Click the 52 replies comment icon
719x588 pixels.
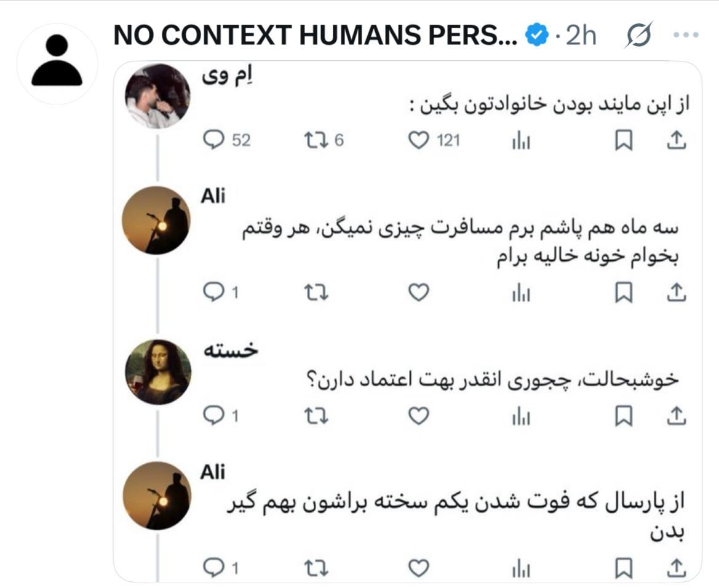coord(213,141)
